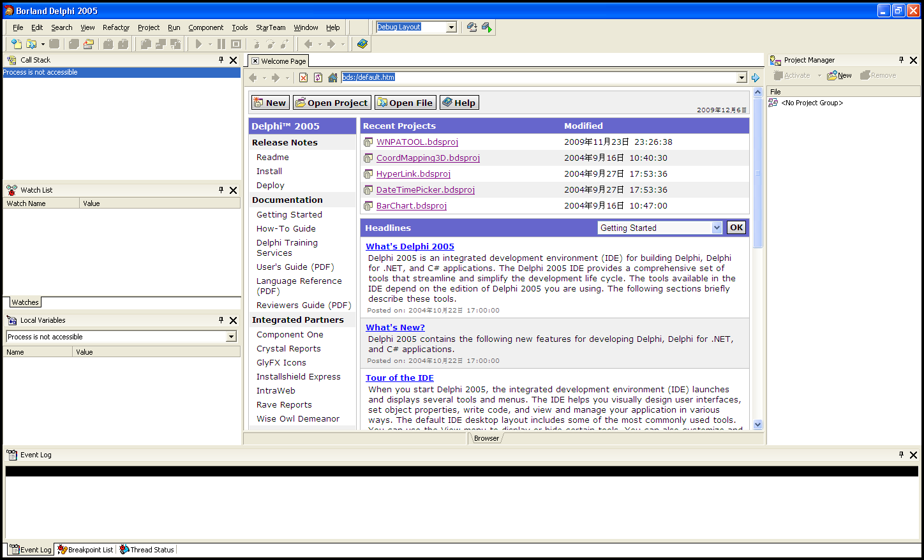The height and width of the screenshot is (560, 924).
Task: Click the Welcome Page scrollbar down arrow
Action: click(758, 424)
